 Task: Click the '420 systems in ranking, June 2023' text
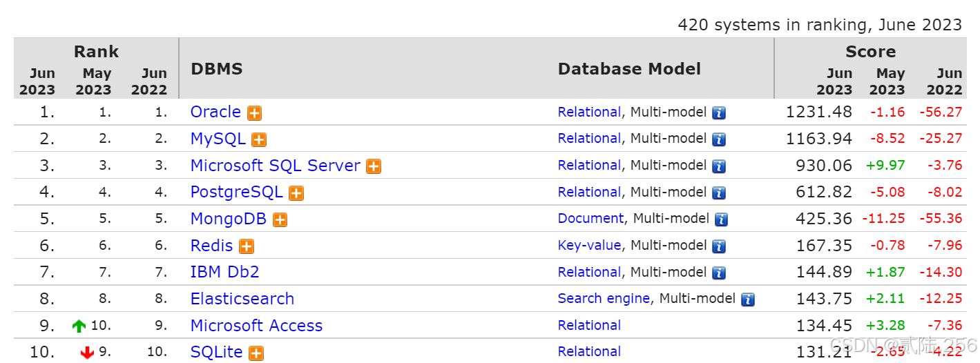[x=820, y=25]
